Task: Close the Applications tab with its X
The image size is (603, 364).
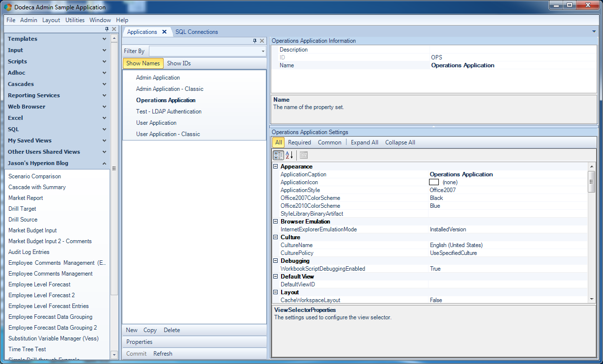Action: (x=164, y=32)
